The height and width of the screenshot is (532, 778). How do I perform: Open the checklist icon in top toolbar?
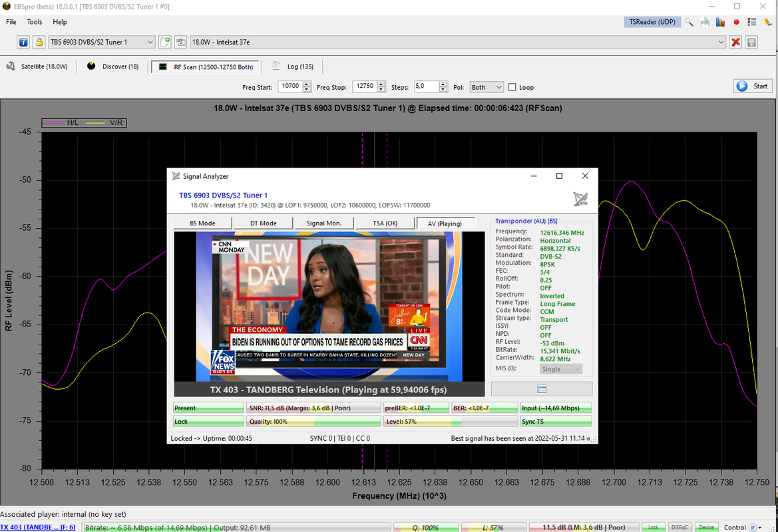751,22
